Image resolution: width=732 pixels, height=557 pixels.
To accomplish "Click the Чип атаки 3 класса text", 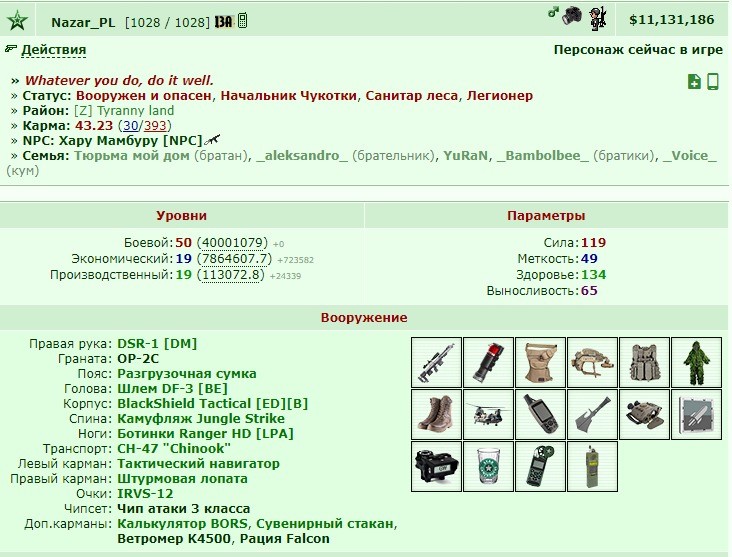I will (183, 508).
